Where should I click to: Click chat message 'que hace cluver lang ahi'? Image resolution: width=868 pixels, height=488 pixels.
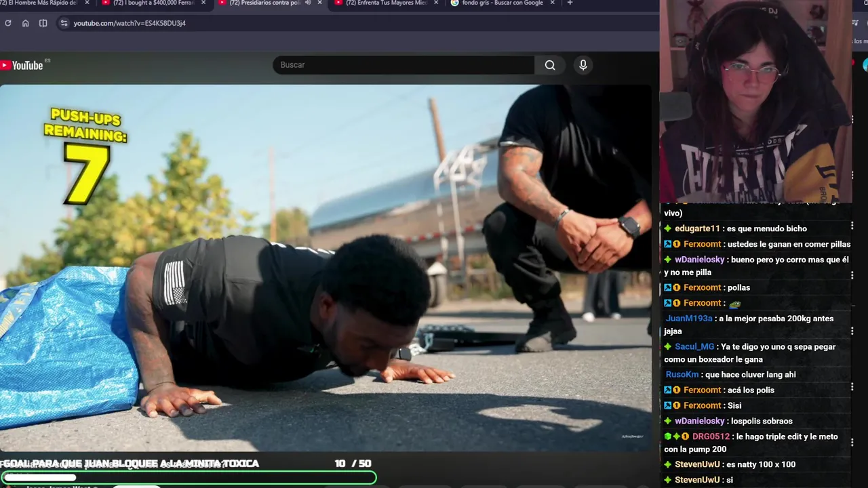750,375
